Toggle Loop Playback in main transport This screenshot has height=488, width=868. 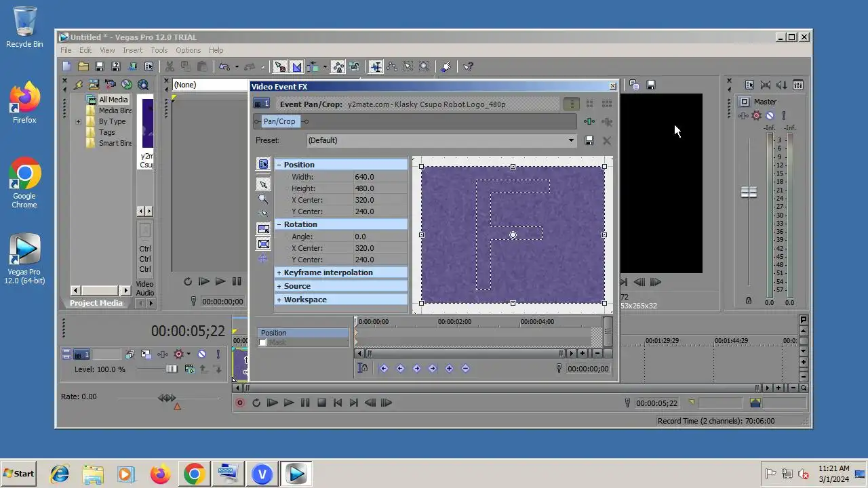click(256, 403)
